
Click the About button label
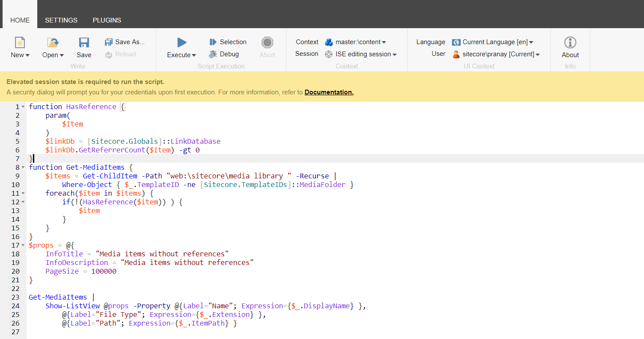(x=570, y=55)
